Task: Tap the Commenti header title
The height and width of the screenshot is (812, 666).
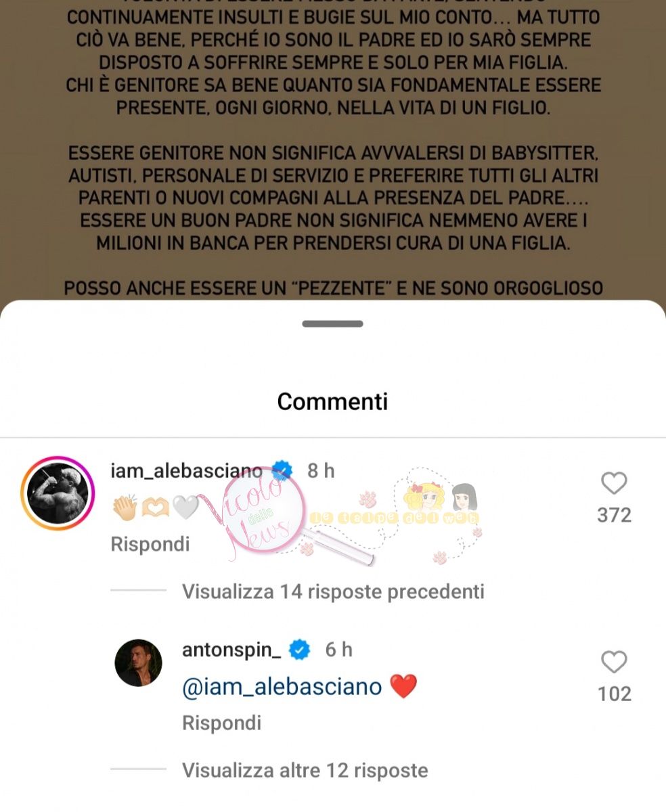Action: click(x=332, y=401)
